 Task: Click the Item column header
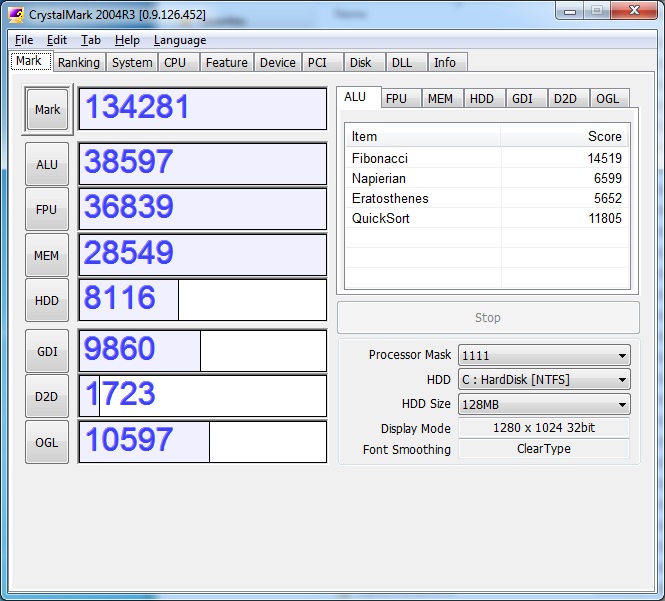tap(423, 136)
